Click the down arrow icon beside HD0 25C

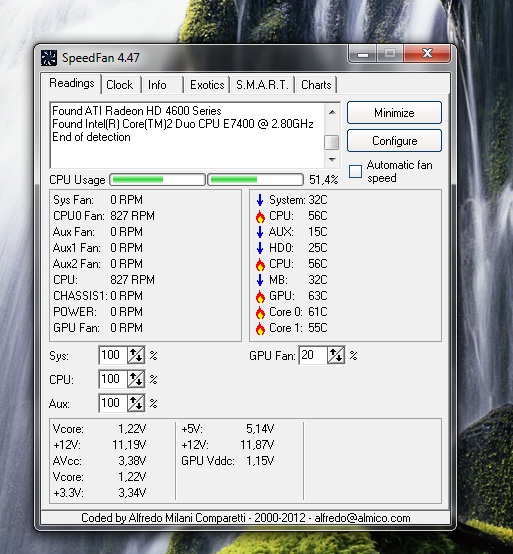pos(260,248)
